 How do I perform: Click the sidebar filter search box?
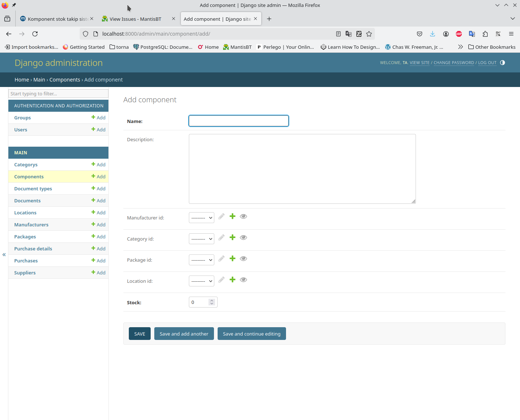(58, 94)
